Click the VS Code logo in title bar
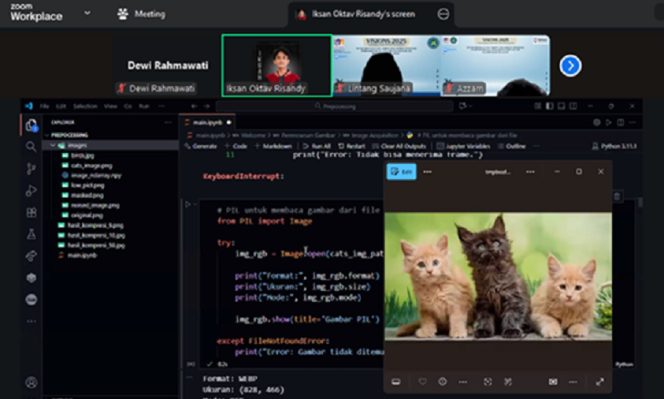The height and width of the screenshot is (399, 664). [x=29, y=106]
